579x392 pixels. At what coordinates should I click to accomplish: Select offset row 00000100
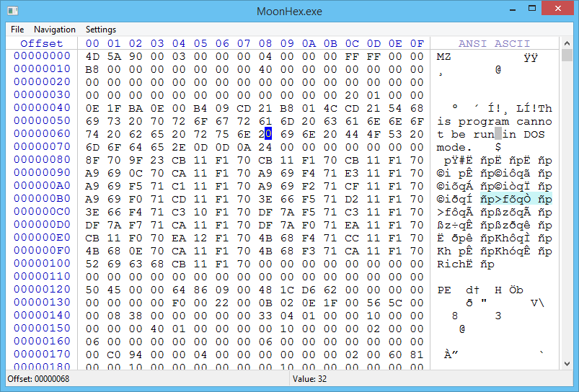[42, 264]
